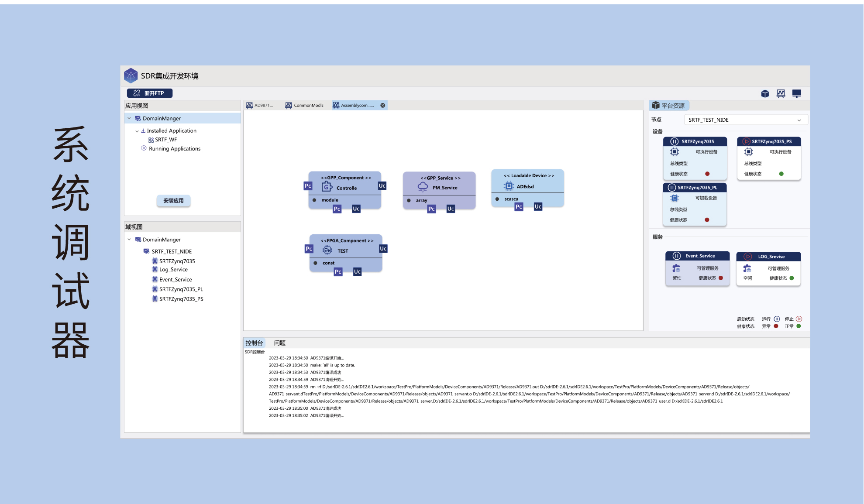This screenshot has width=864, height=504.
Task: Click the cube icon in top toolbar
Action: click(765, 94)
